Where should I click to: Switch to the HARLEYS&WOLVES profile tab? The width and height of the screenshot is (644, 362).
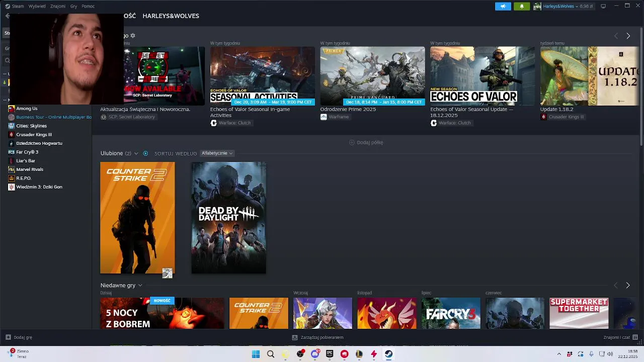point(171,16)
